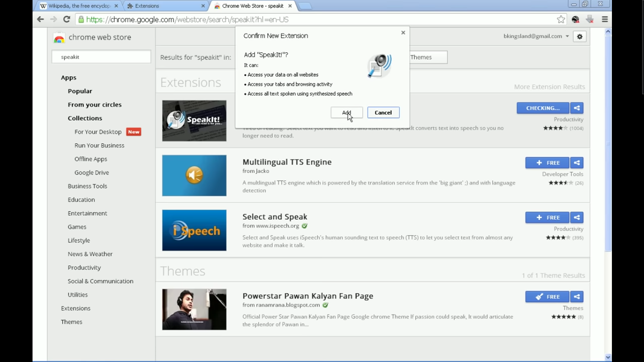The image size is (644, 362).
Task: Open the Multilingual TTS Engine thumbnail
Action: 194,175
